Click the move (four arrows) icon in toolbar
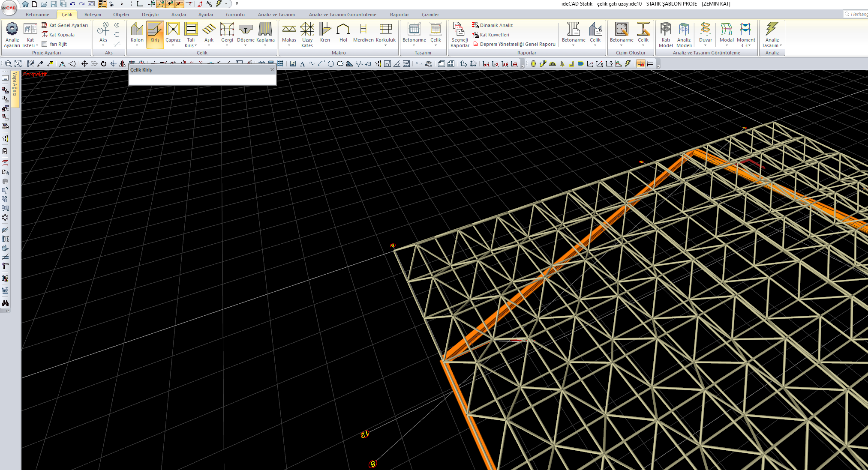868x470 pixels. pos(84,64)
